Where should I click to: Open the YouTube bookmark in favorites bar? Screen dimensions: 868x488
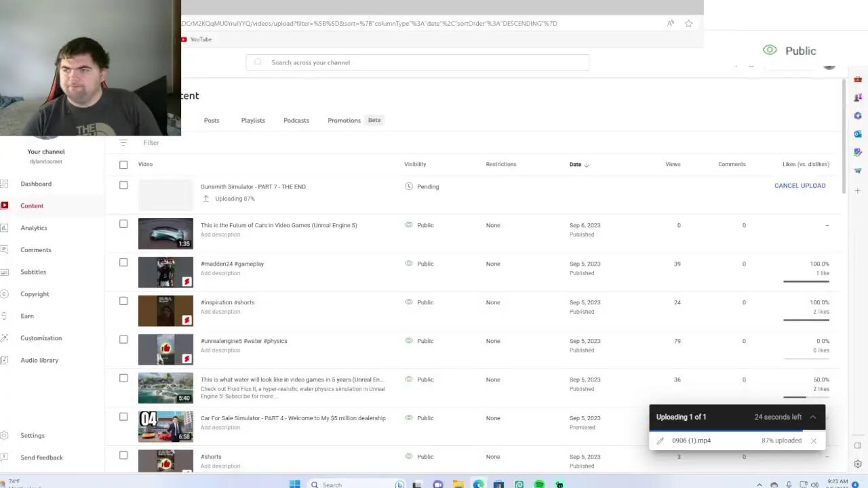click(x=196, y=39)
